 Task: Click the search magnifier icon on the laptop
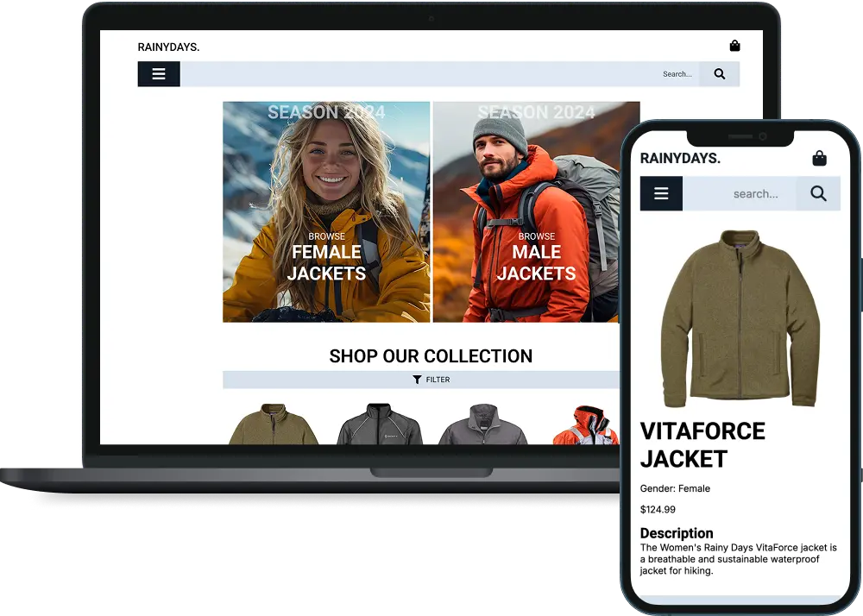click(719, 73)
